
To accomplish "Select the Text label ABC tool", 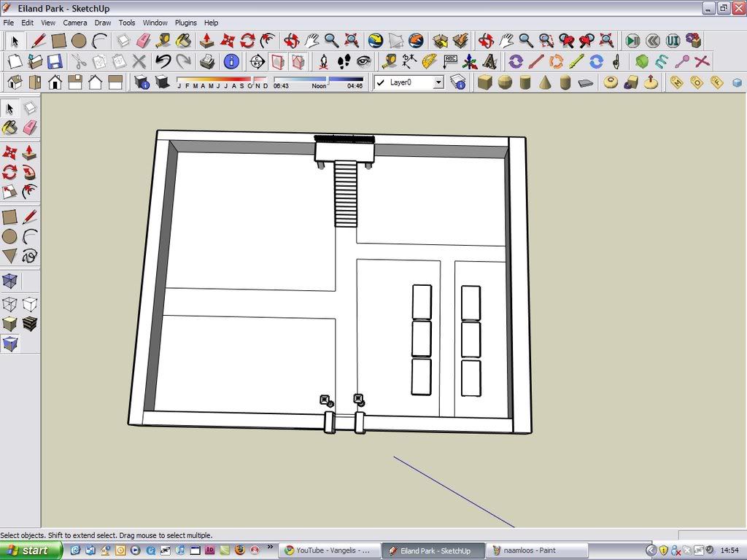I will pyautogui.click(x=449, y=61).
